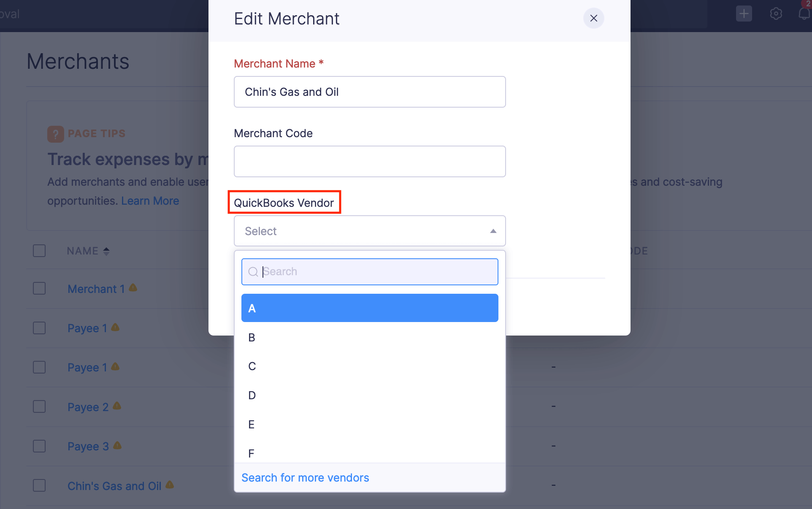The image size is (812, 509).
Task: Open the notifications bell icon
Action: coord(804,14)
